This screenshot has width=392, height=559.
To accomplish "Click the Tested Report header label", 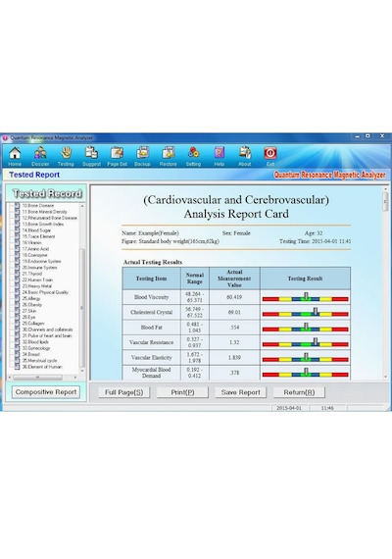I will coord(34,175).
